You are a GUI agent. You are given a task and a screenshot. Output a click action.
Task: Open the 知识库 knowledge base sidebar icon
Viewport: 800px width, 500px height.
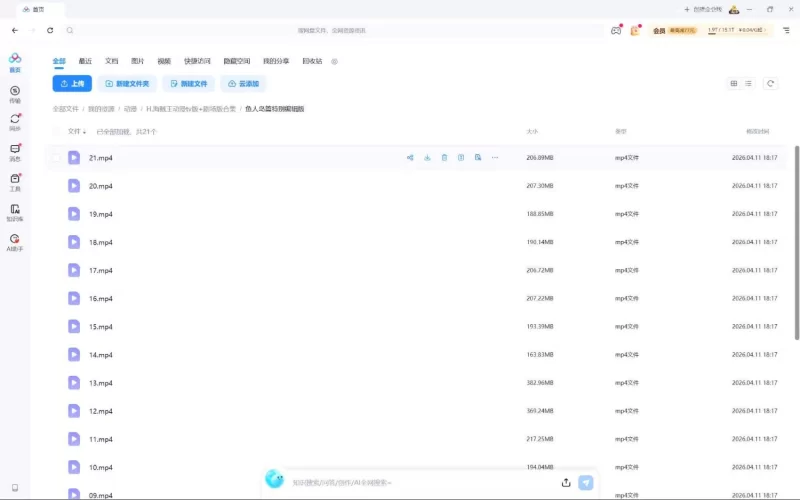15,212
